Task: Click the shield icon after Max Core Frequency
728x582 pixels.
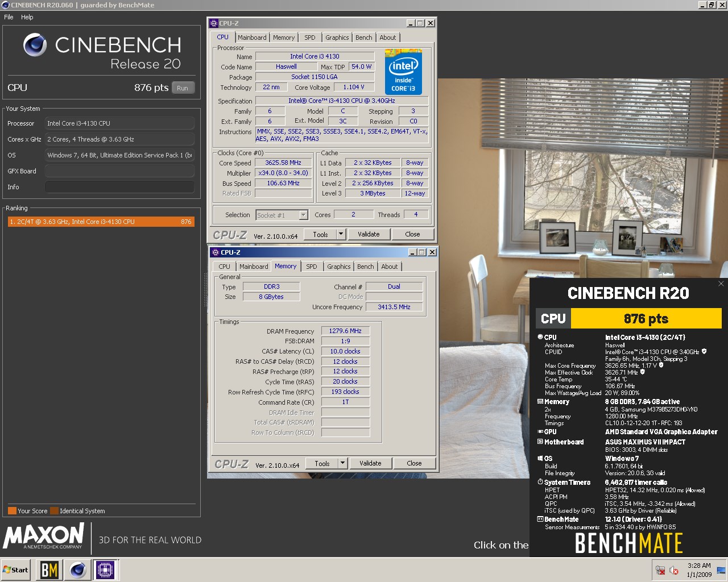Action: [x=661, y=365]
